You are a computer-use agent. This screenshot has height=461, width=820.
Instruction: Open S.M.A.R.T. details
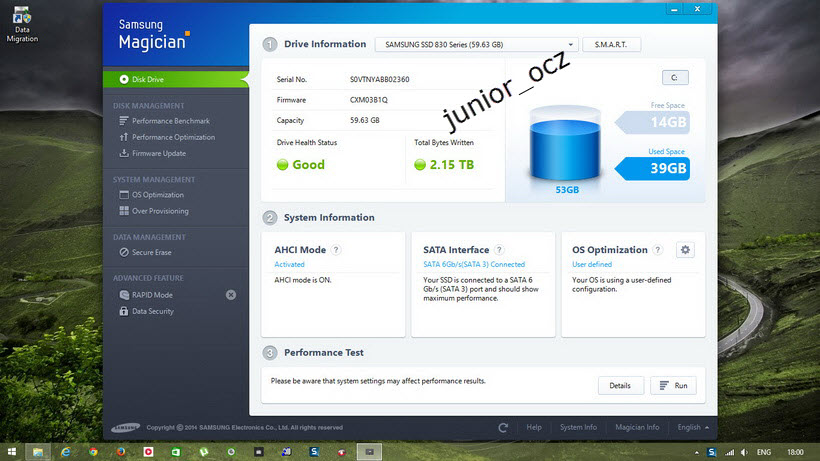[x=611, y=44]
